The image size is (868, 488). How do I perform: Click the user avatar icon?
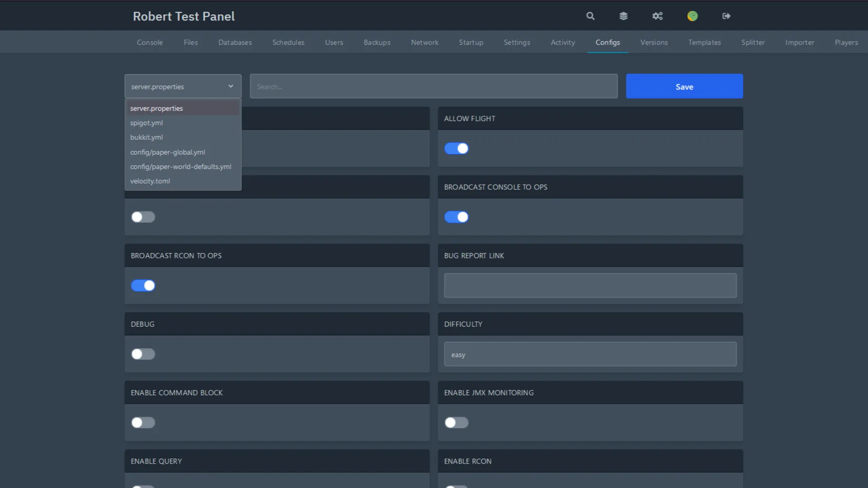point(693,16)
